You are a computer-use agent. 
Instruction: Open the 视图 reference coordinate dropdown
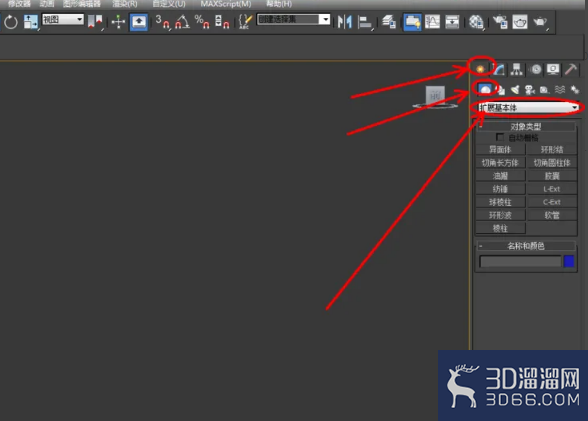[63, 19]
